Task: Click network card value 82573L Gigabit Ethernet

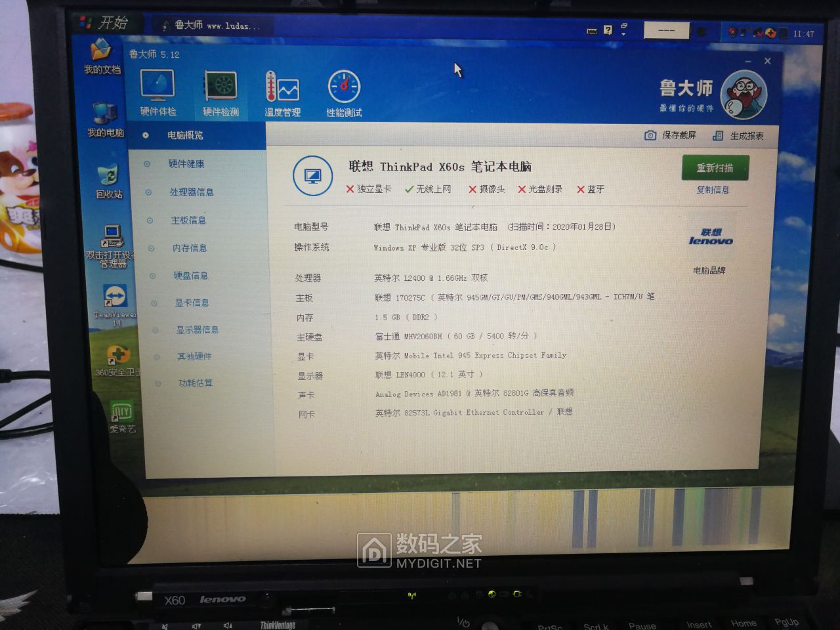Action: (x=474, y=412)
